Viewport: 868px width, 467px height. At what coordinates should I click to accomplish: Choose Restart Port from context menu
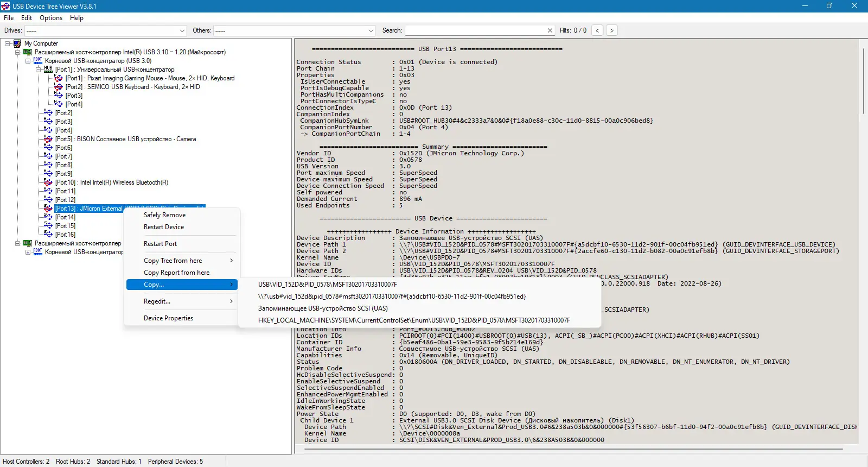182,244
